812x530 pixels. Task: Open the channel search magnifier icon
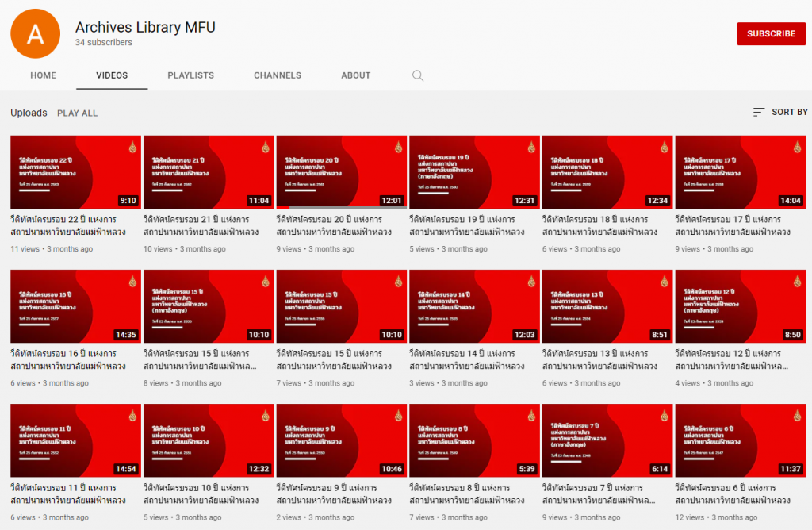tap(418, 75)
